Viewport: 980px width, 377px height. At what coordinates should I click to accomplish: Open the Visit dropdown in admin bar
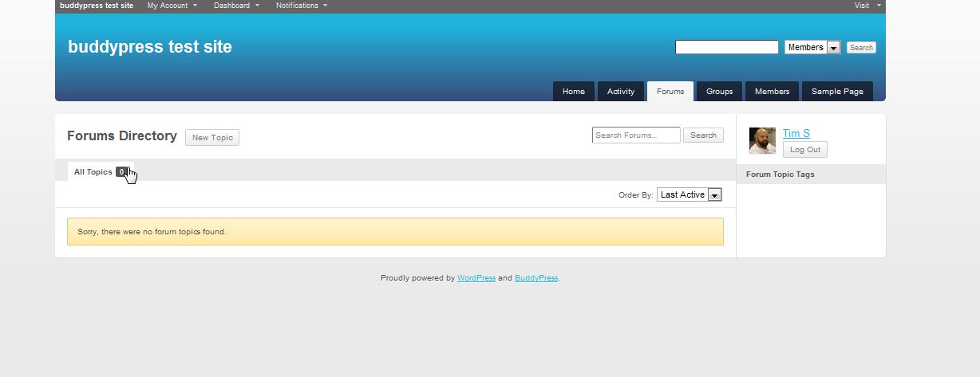click(867, 6)
